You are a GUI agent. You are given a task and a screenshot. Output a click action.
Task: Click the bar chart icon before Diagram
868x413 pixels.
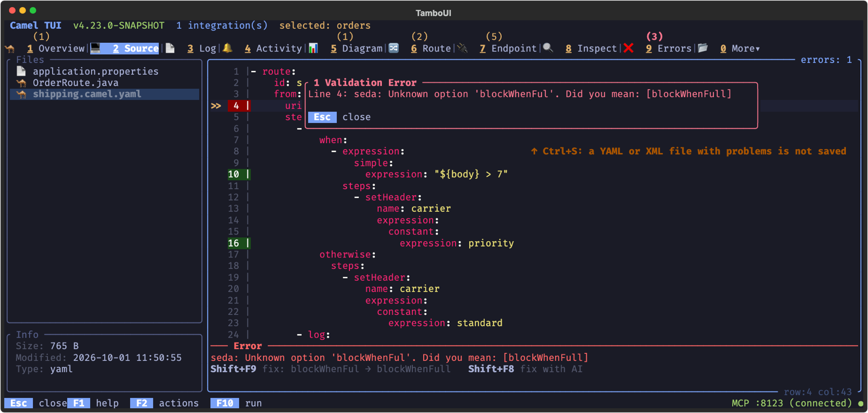coord(314,48)
